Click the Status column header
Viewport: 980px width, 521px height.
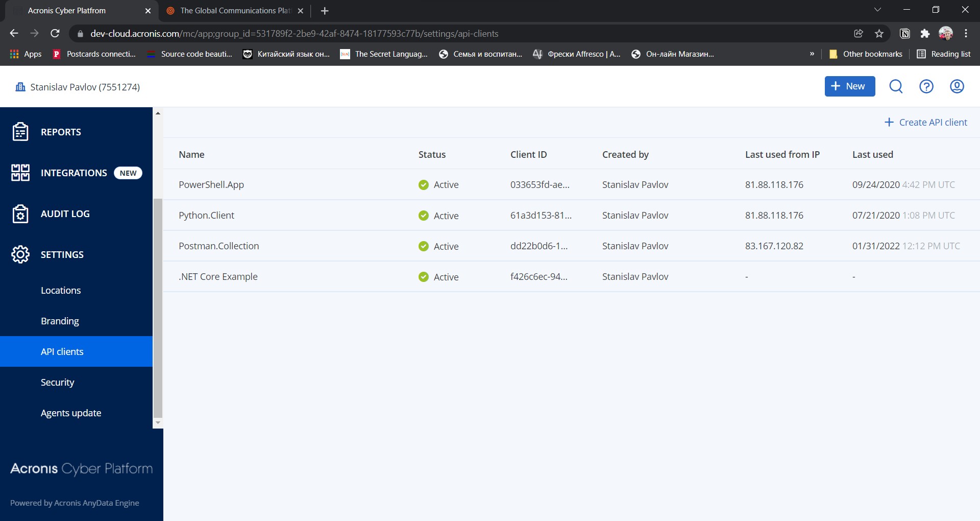(432, 154)
